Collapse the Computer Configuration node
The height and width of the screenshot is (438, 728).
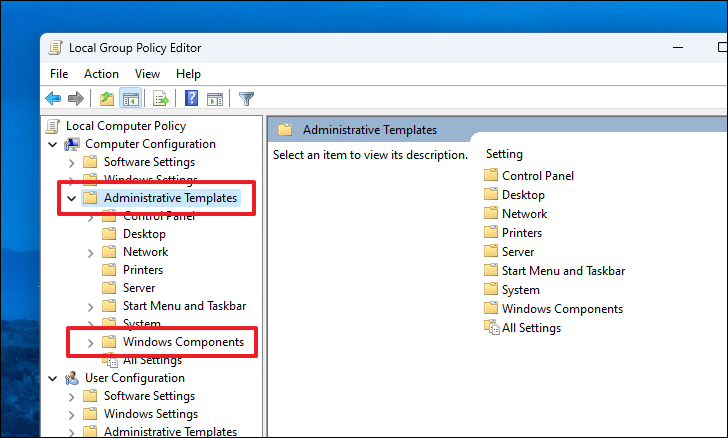coord(52,144)
